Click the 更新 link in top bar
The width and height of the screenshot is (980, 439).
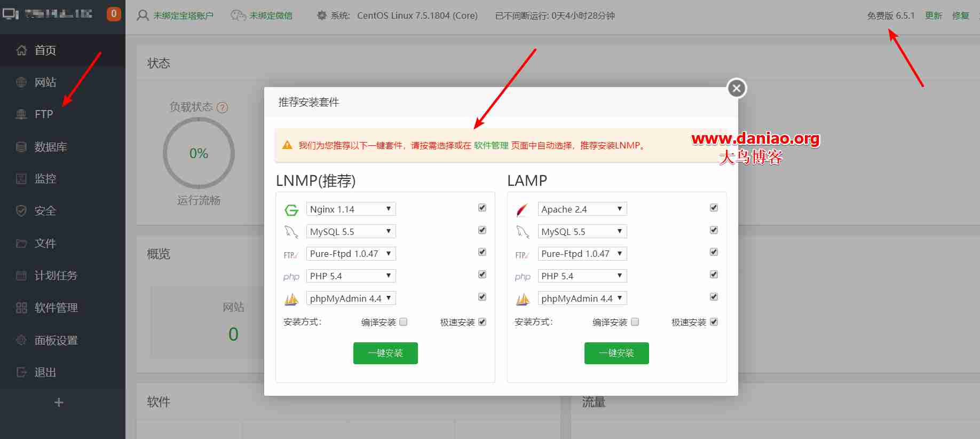[x=934, y=15]
